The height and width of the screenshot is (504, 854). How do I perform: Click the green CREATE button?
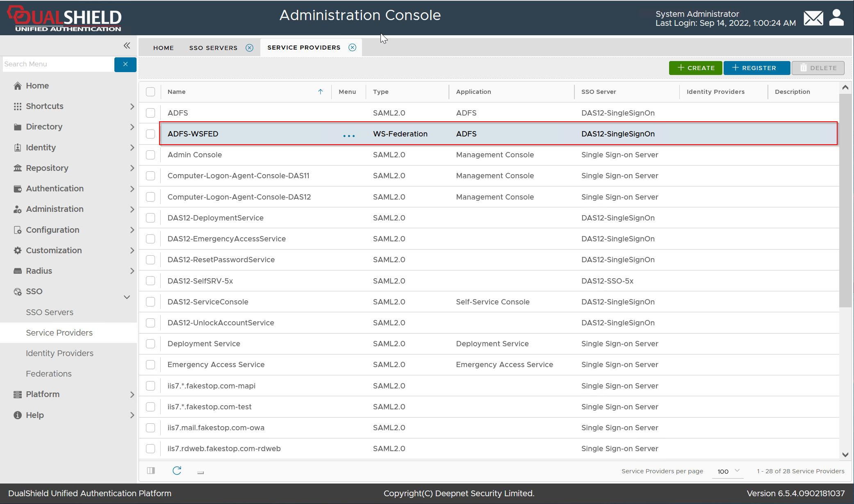click(x=695, y=68)
